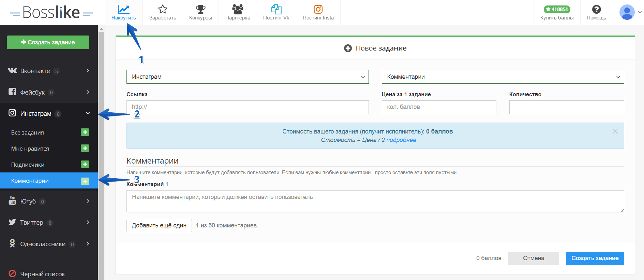Open the Накрутить chart icon
The height and width of the screenshot is (280, 644).
123,9
